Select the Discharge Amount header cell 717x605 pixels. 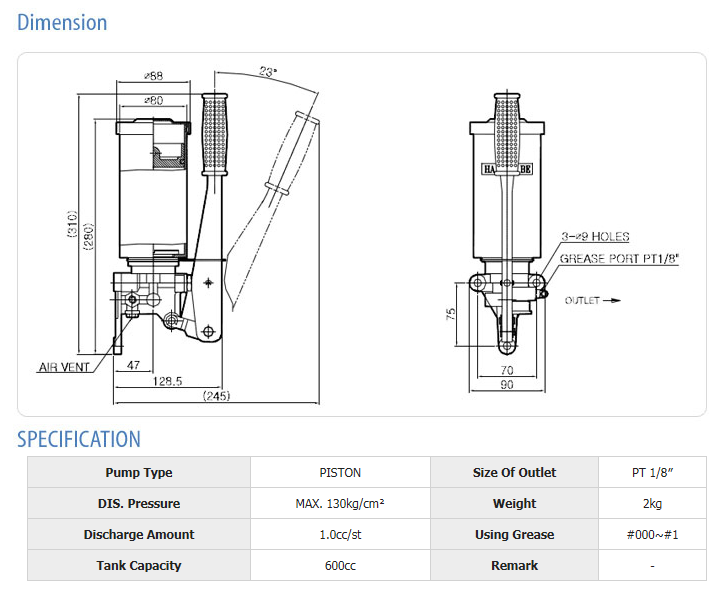point(138,535)
